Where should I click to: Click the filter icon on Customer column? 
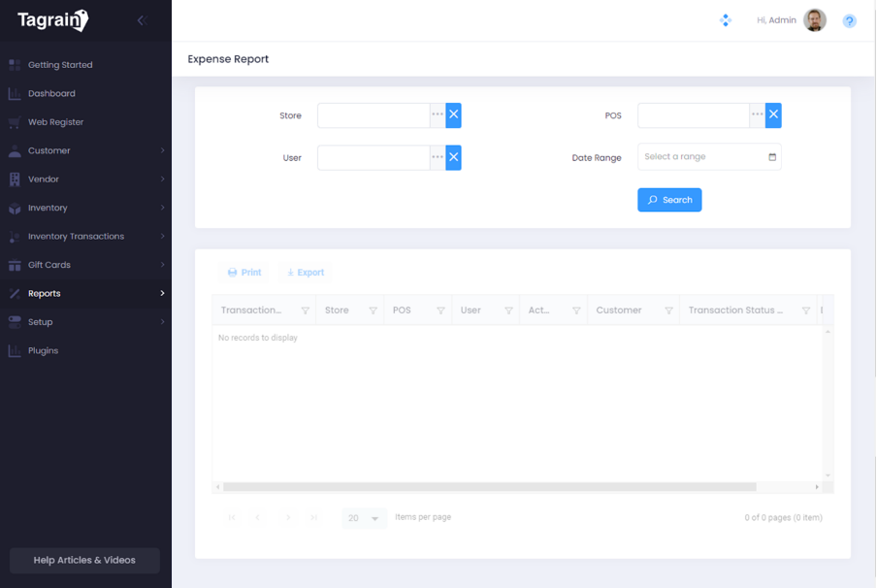tap(668, 310)
